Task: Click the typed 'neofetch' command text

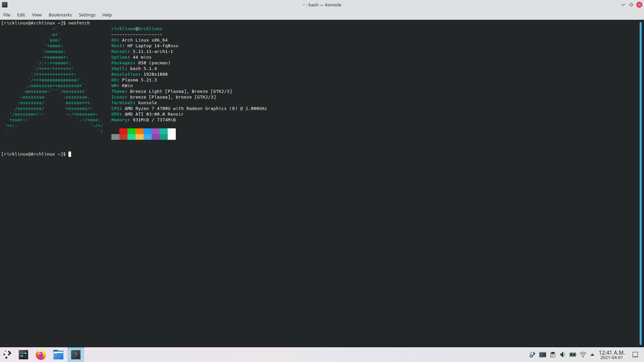Action: [79, 23]
